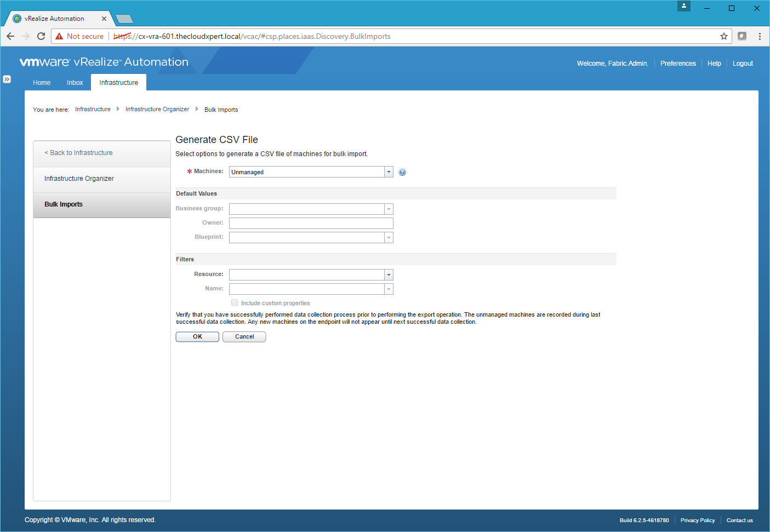
Task: Enable Include custom properties checkbox
Action: [235, 302]
